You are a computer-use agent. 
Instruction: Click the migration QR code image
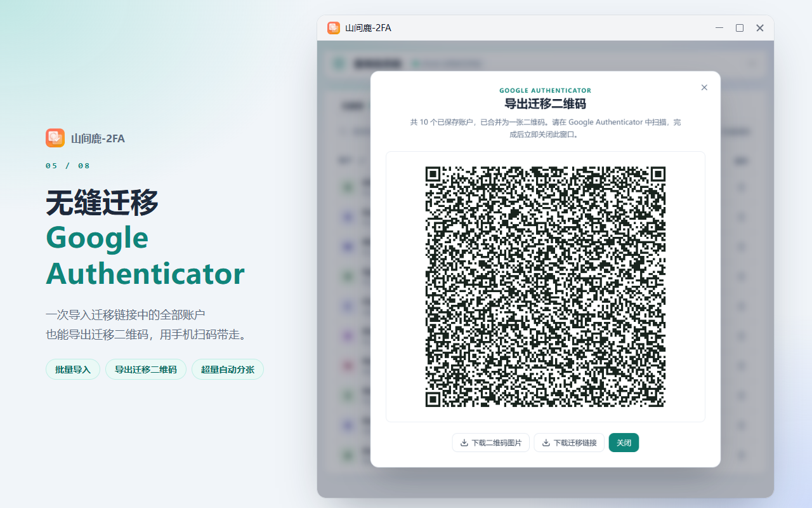[x=546, y=286]
